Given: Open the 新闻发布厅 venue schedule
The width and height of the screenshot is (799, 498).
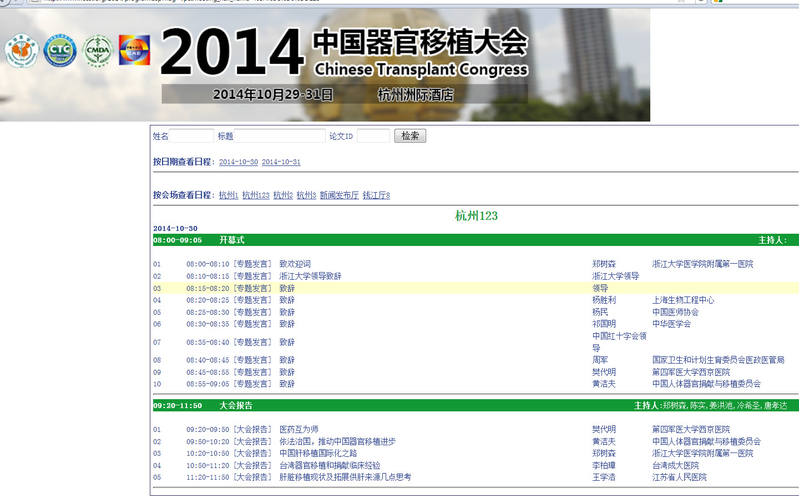Looking at the screenshot, I should 339,195.
